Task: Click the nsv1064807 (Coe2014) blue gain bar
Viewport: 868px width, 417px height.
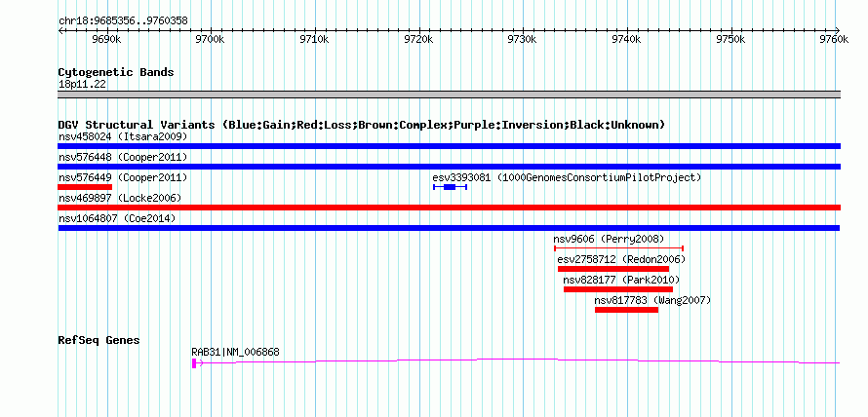Action: point(449,228)
